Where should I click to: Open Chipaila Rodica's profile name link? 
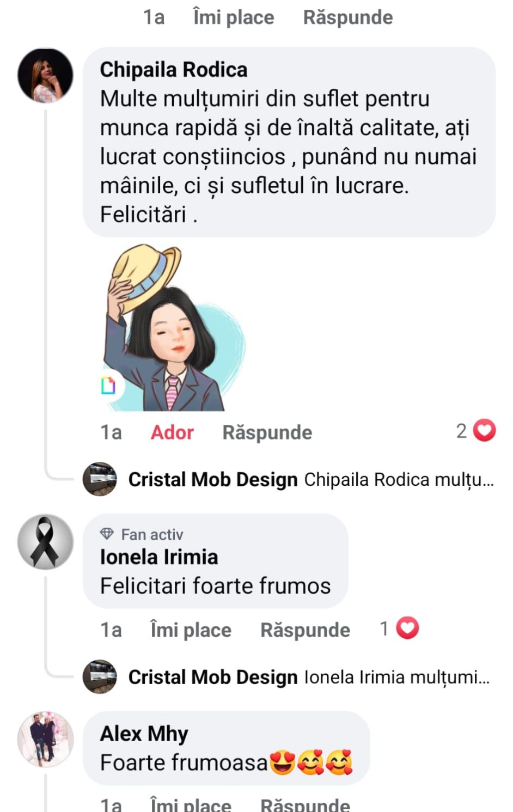[x=174, y=70]
